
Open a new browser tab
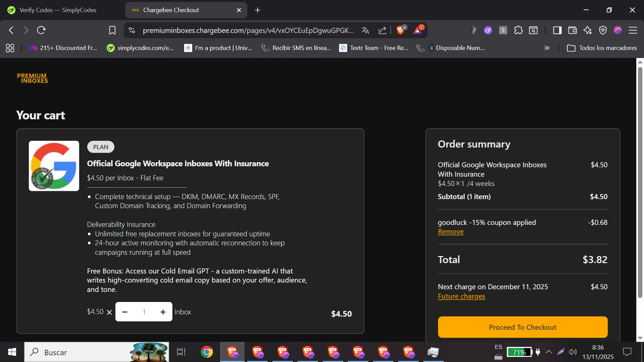[x=258, y=10]
